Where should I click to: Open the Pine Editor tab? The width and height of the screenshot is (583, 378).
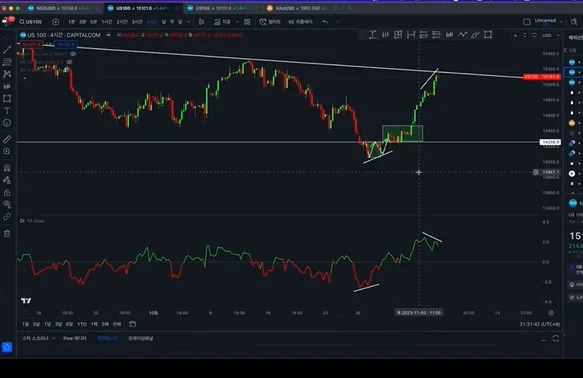75,338
